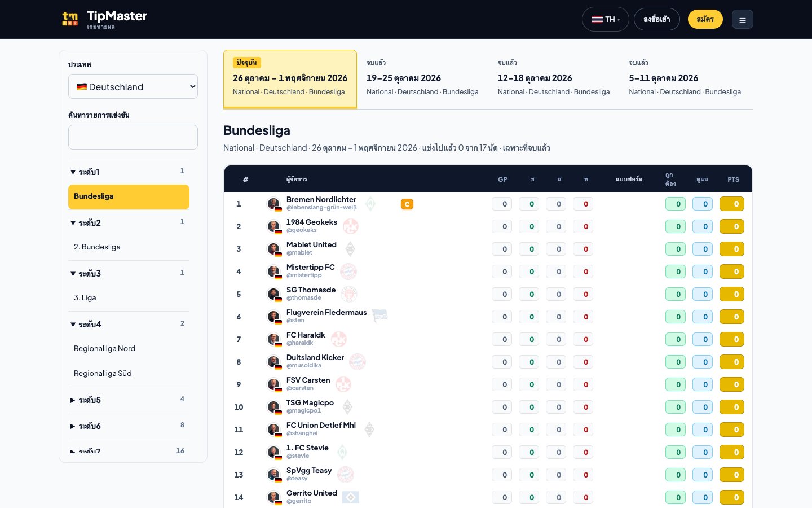Switch to the 19–25 ตุลาคม 2026 tab
The height and width of the screenshot is (508, 812).
(x=422, y=79)
